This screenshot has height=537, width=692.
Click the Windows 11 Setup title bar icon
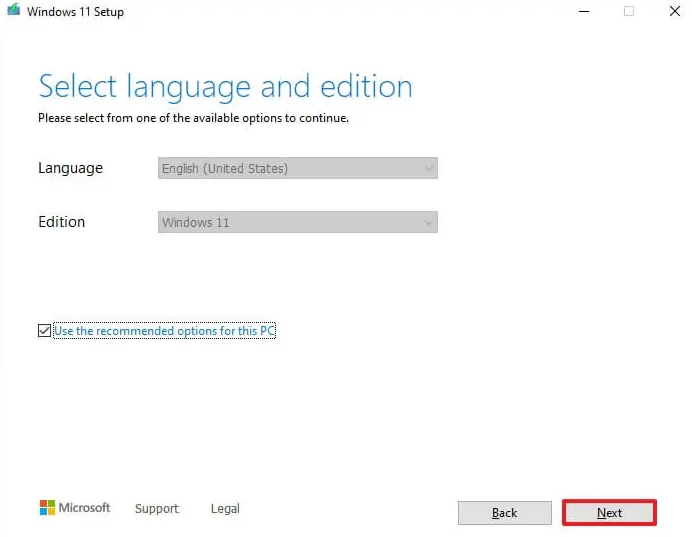tap(14, 11)
